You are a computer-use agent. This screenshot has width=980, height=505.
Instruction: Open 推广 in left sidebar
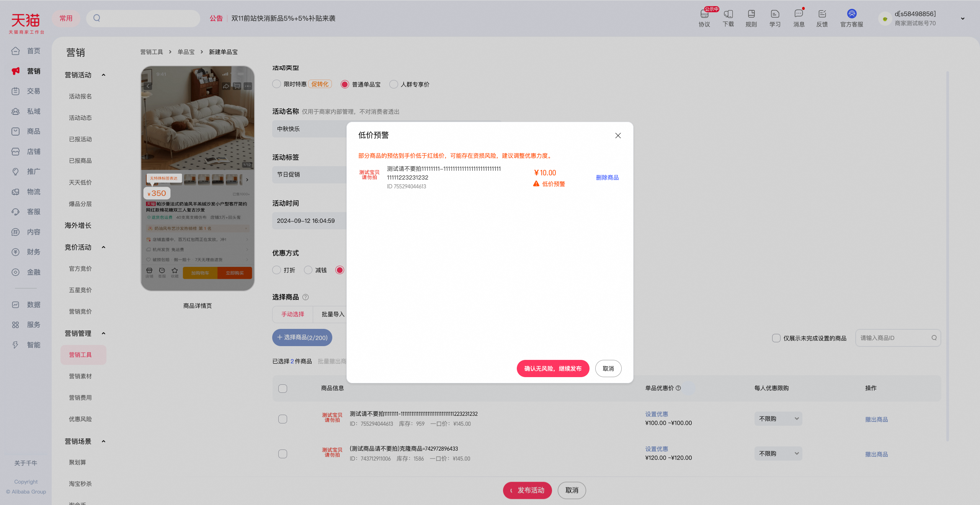point(26,172)
